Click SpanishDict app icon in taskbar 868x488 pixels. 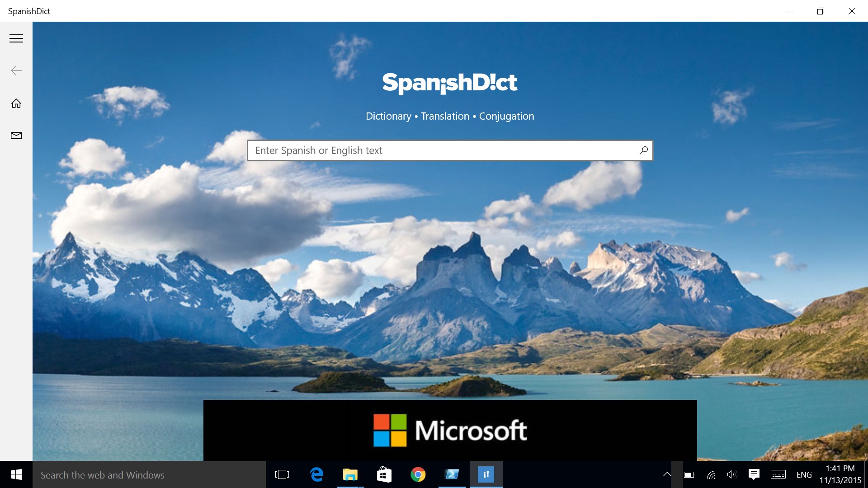click(486, 474)
